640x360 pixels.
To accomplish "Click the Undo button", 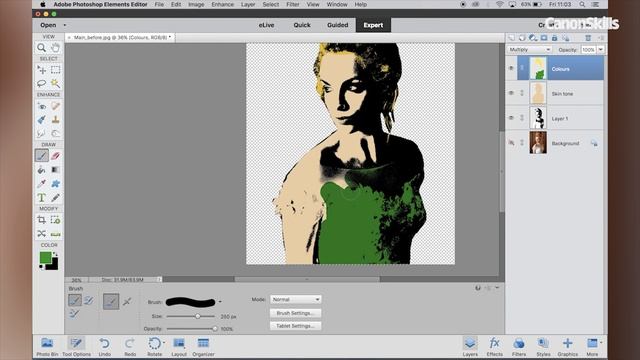I will (104, 347).
